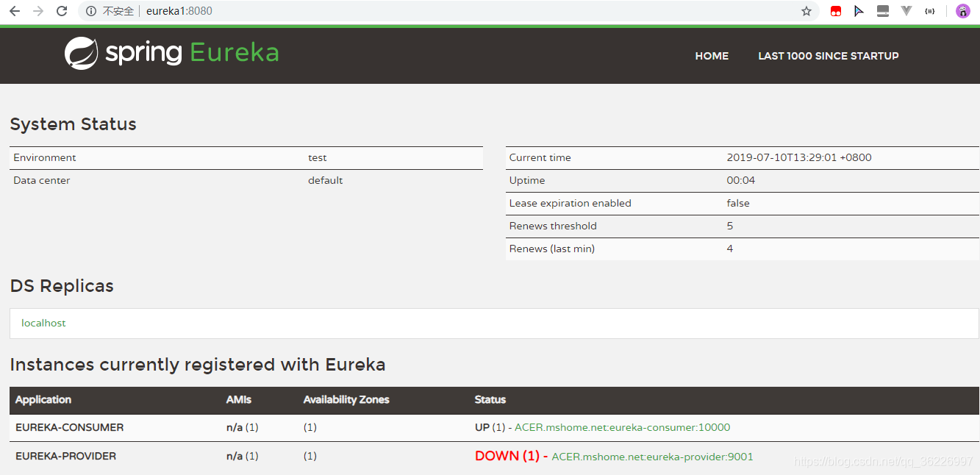Open the curly-braces JSON extension

[930, 11]
